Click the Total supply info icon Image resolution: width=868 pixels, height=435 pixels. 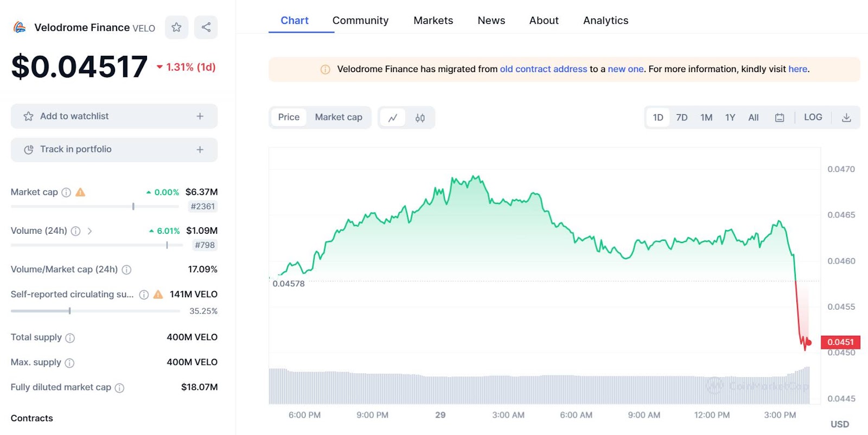(70, 338)
